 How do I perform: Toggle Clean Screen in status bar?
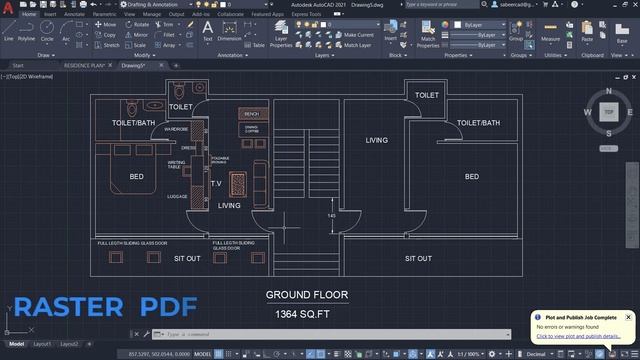624,354
